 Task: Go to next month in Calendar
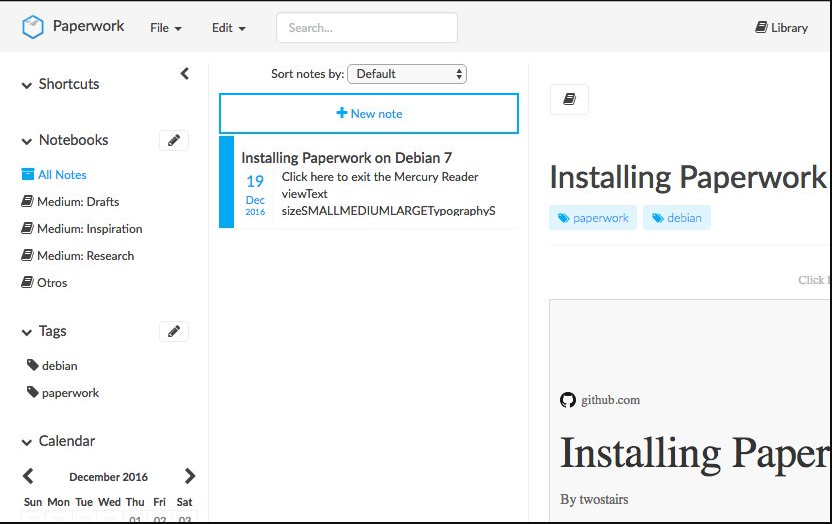tap(190, 476)
